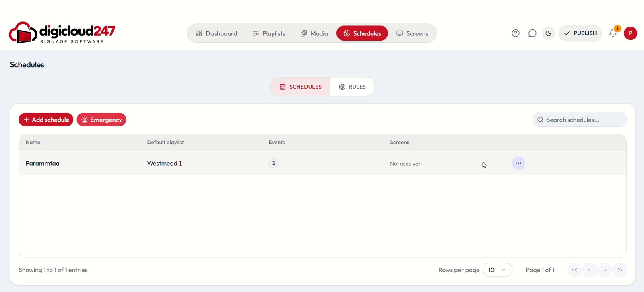Click the Screens column header

(x=399, y=142)
